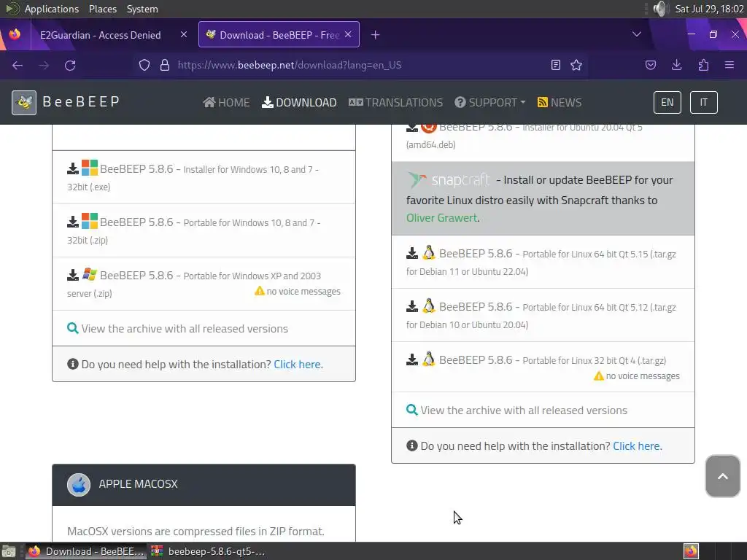This screenshot has width=747, height=560.
Task: Click the clock showing Sat Jul 29, 18:02
Action: (709, 9)
